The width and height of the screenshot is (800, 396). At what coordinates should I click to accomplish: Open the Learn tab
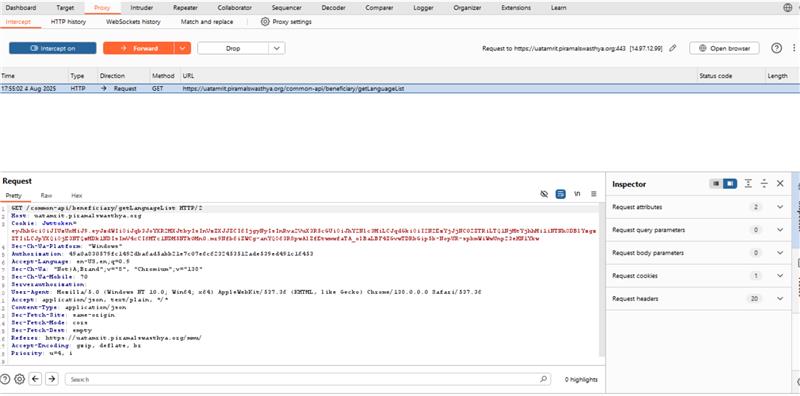tap(559, 8)
